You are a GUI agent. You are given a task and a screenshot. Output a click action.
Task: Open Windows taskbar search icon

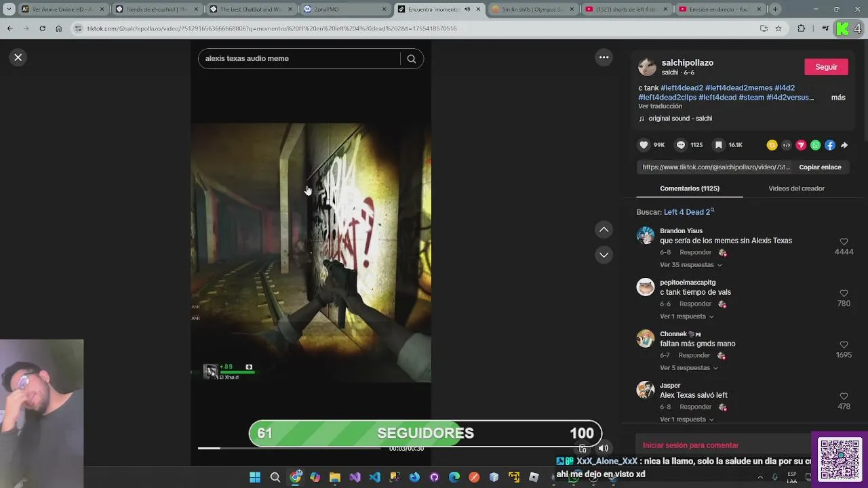tap(275, 478)
